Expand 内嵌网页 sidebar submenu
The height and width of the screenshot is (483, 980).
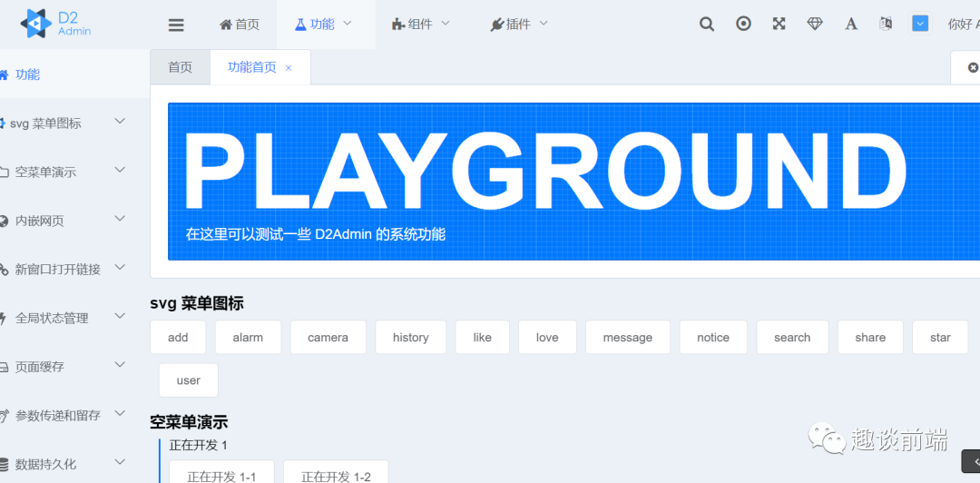click(x=120, y=219)
